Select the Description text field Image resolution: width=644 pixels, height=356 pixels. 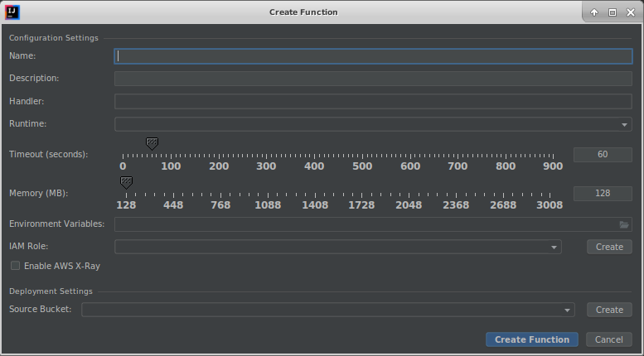point(373,79)
